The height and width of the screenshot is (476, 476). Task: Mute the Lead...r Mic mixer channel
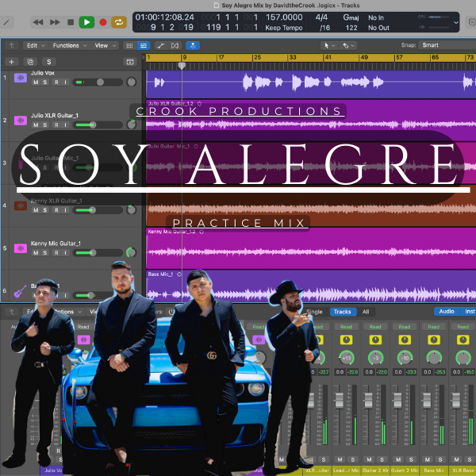click(340, 459)
